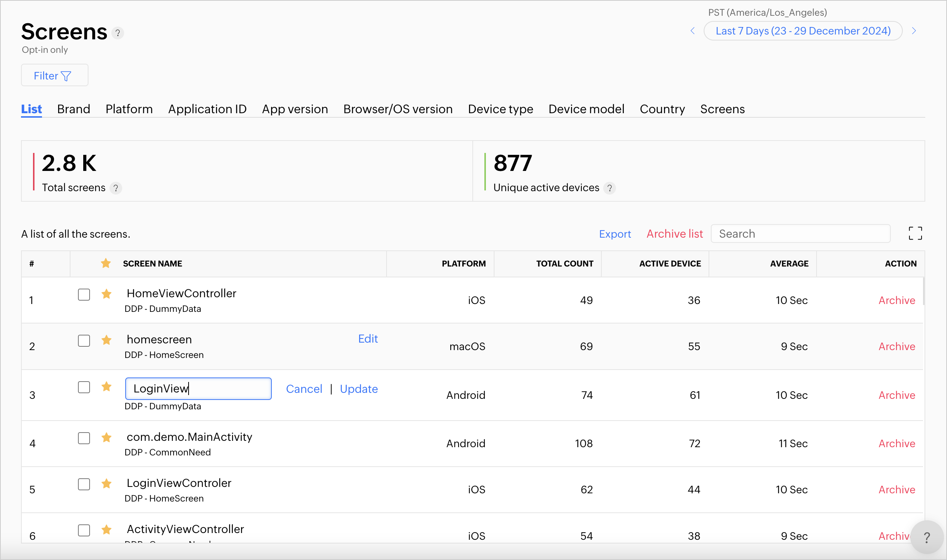This screenshot has height=560, width=947.
Task: Click into the Search field
Action: click(800, 234)
